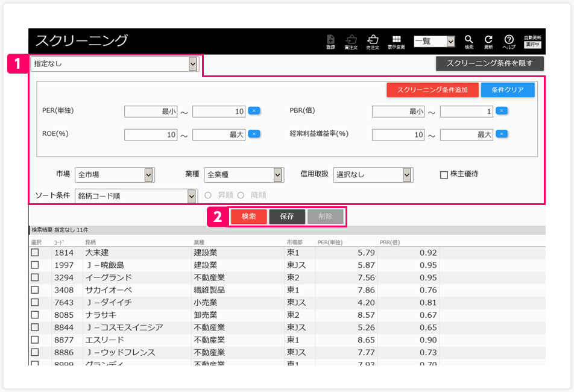Image resolution: width=574 pixels, height=392 pixels.
Task: Click the 更新 refresh icon
Action: (488, 42)
